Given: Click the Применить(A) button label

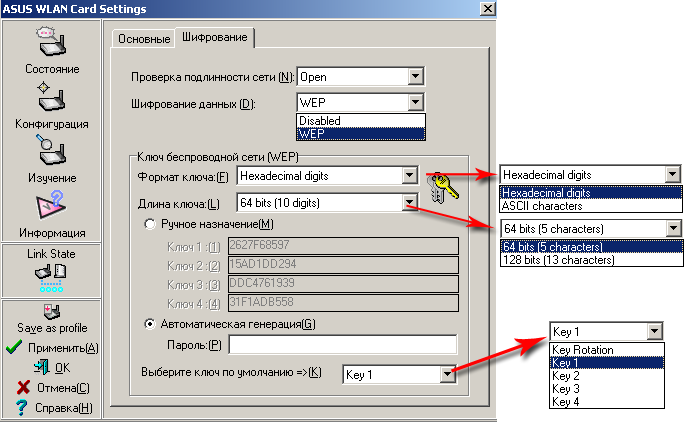Looking at the screenshot, I should pos(63,348).
